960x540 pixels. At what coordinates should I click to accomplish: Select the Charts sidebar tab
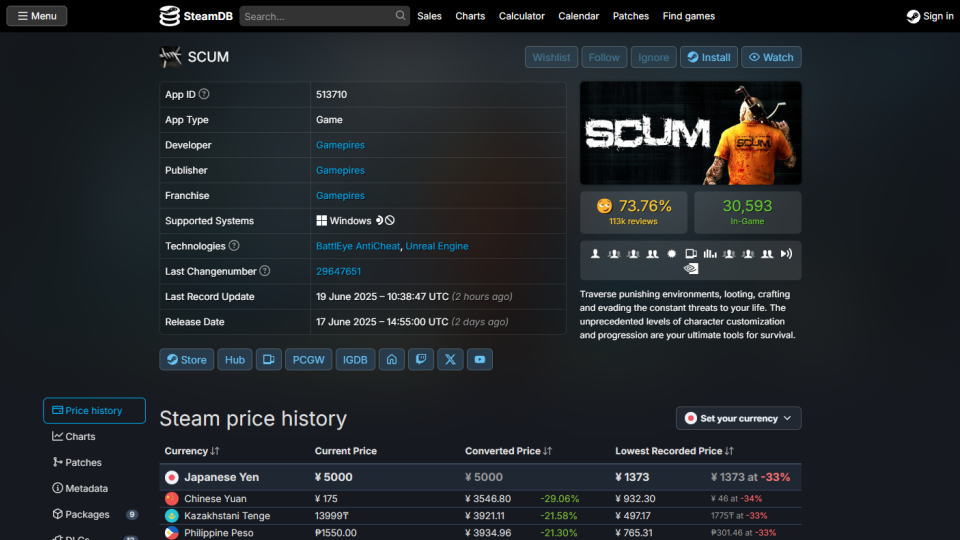point(94,436)
